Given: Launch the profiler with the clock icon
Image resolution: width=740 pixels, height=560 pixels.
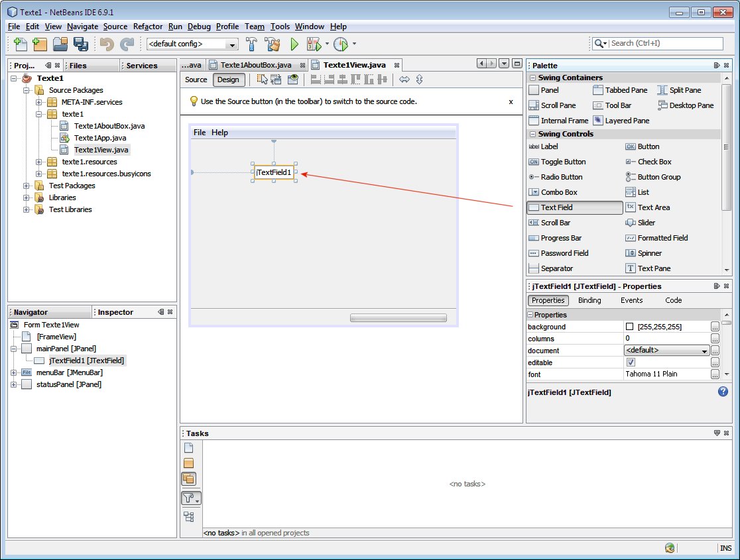Looking at the screenshot, I should [340, 44].
